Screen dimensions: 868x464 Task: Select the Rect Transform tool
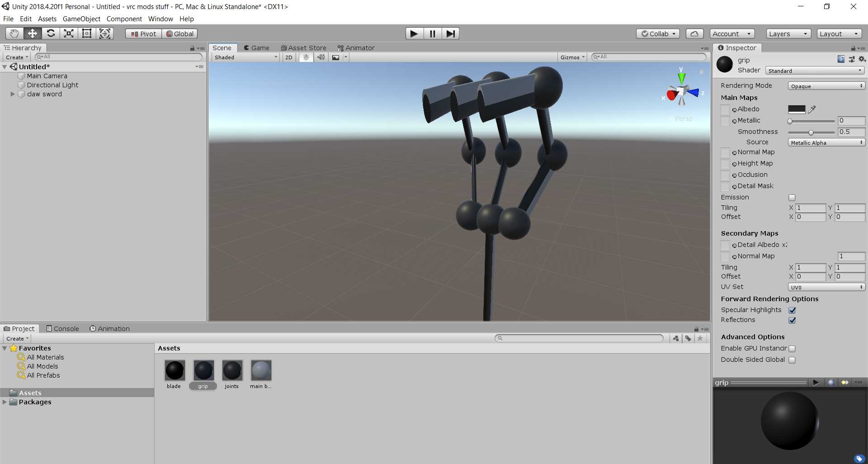coord(87,33)
